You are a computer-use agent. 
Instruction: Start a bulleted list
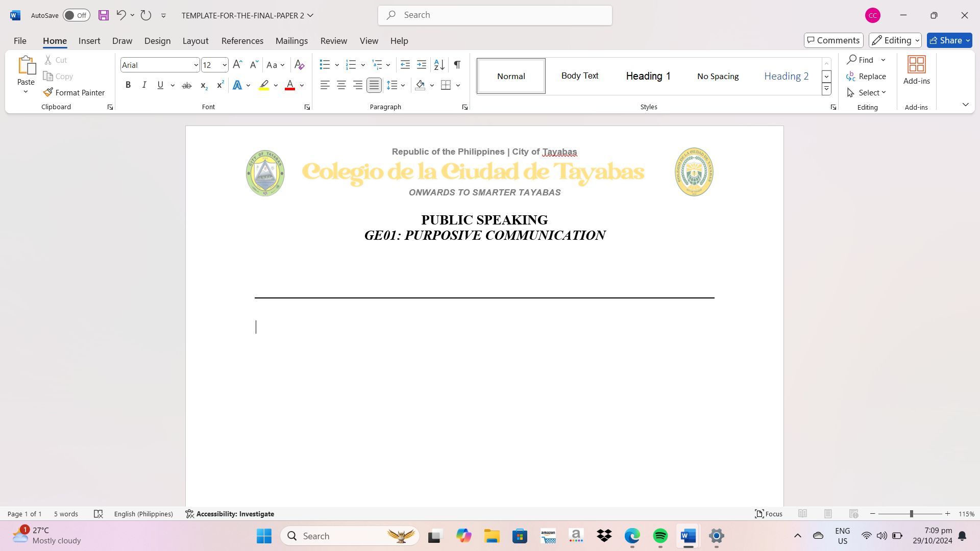pyautogui.click(x=325, y=65)
